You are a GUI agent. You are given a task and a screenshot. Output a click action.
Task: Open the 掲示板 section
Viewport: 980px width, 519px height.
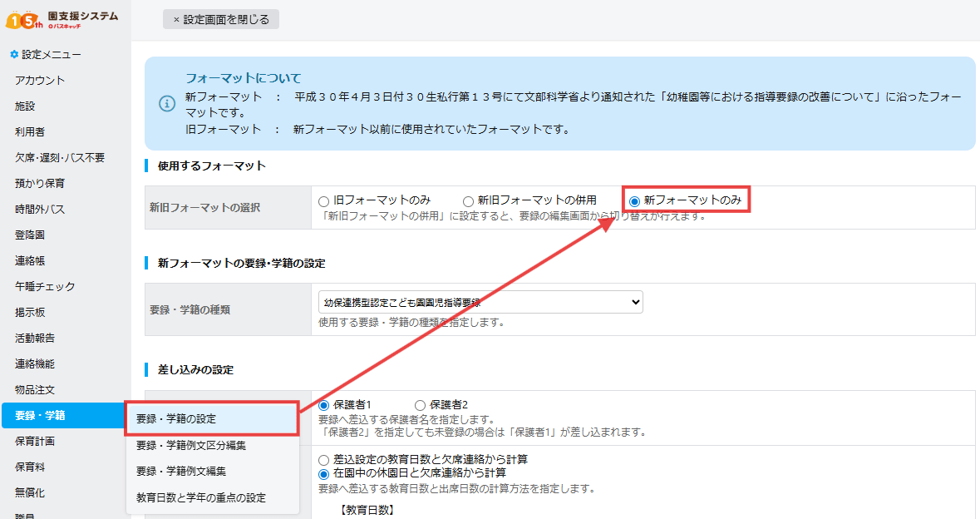(30, 313)
